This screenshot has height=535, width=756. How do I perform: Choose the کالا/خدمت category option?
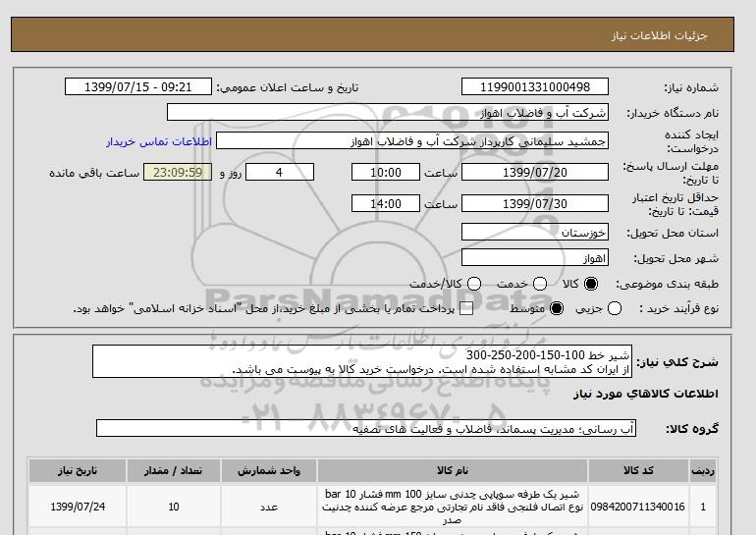473,284
